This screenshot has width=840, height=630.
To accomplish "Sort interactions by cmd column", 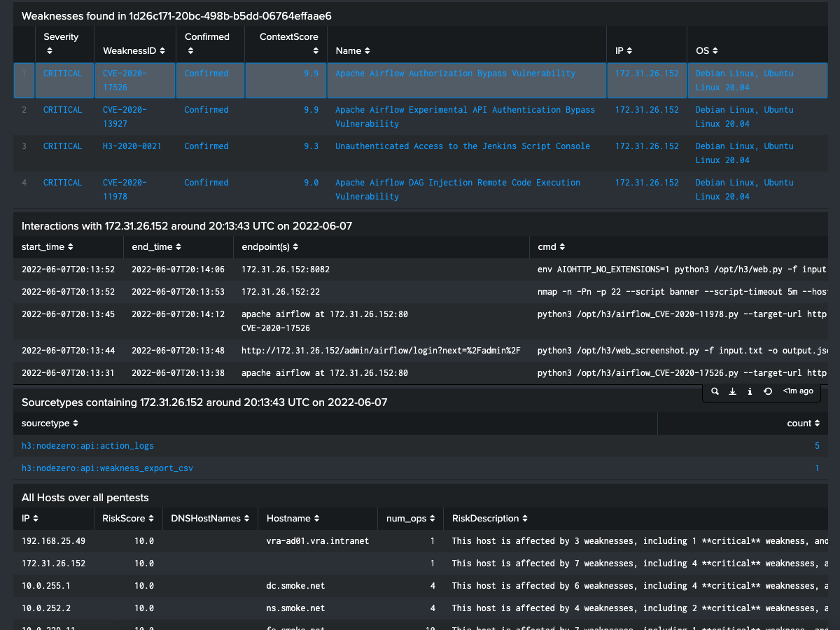I will (551, 247).
